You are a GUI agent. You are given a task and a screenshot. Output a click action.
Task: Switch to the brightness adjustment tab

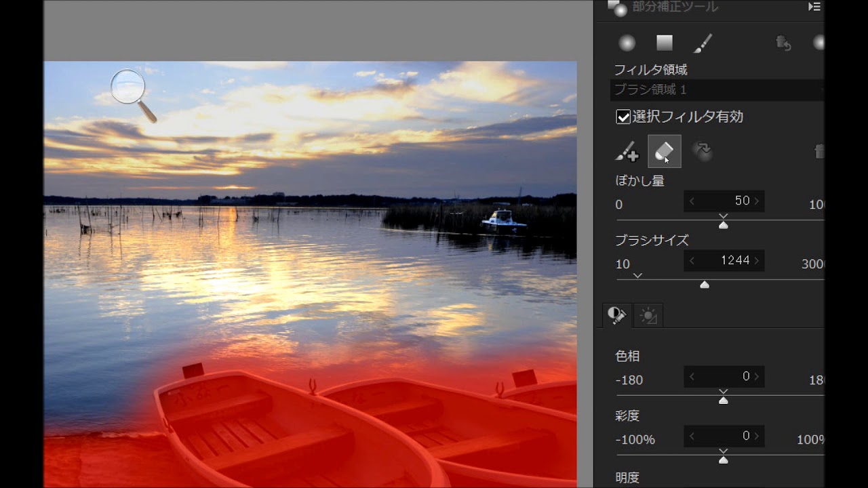coord(648,316)
